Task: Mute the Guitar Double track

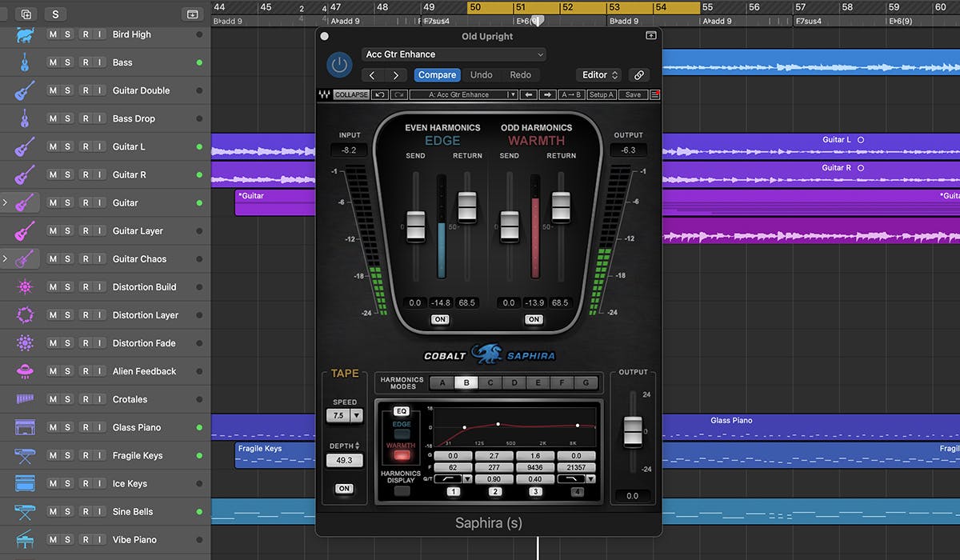Action: click(x=53, y=90)
